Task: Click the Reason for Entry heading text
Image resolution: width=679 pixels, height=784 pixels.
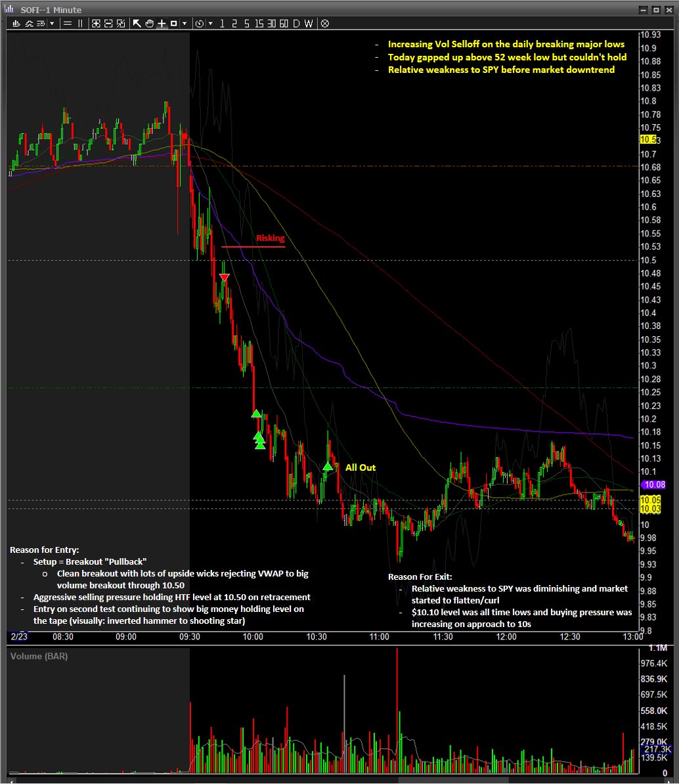Action: tap(45, 550)
